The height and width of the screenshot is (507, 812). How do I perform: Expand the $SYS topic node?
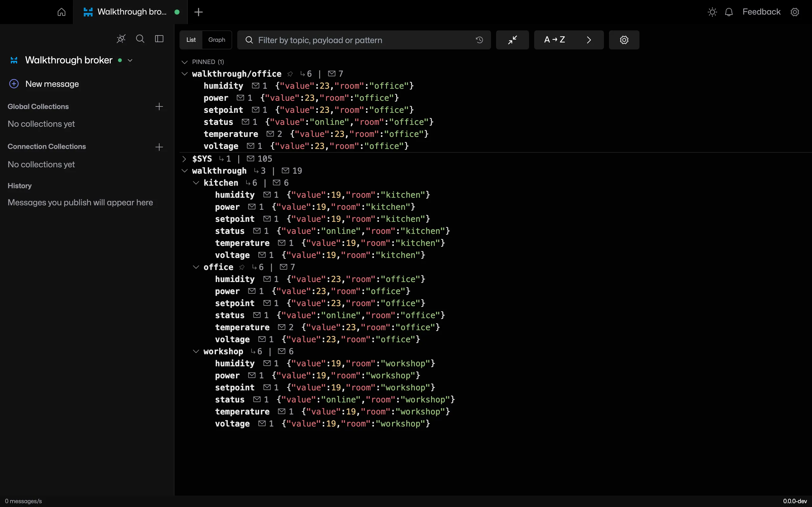[184, 159]
